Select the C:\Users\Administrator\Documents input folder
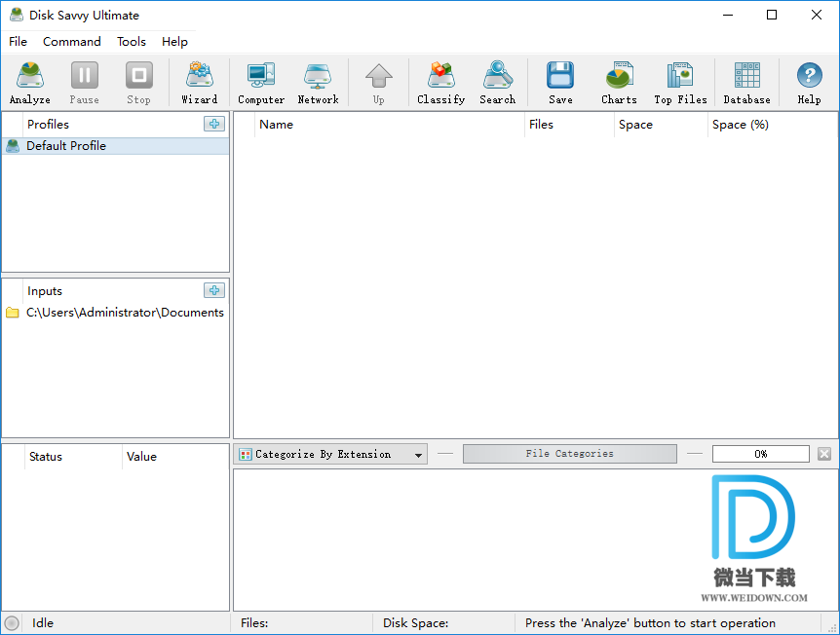Screen dimensions: 840x635 pos(115,313)
